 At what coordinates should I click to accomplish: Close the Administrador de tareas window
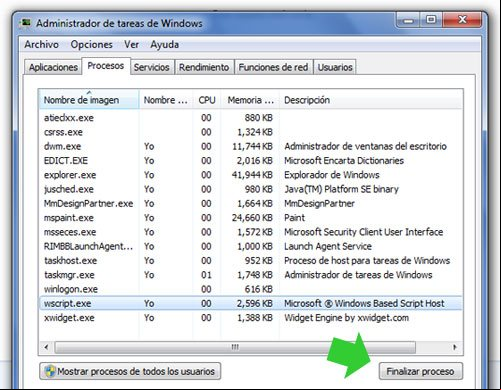click(462, 20)
